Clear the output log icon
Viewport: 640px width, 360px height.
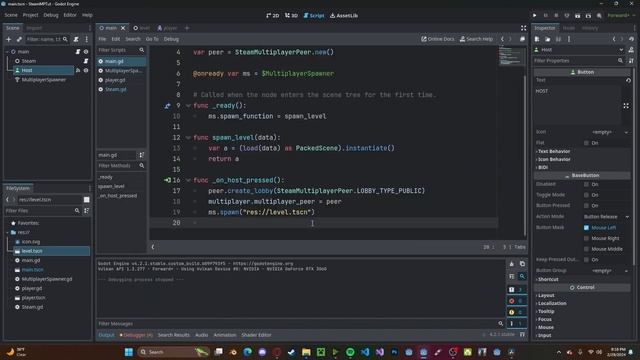[x=511, y=264]
